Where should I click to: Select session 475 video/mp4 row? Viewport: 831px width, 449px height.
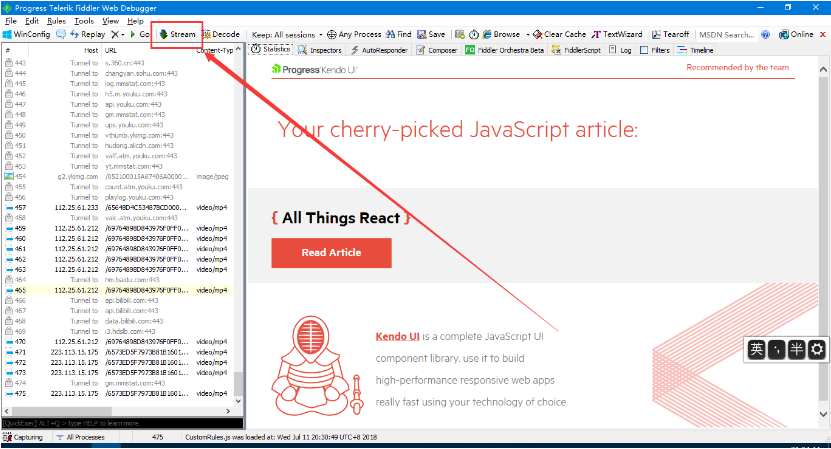pos(118,393)
